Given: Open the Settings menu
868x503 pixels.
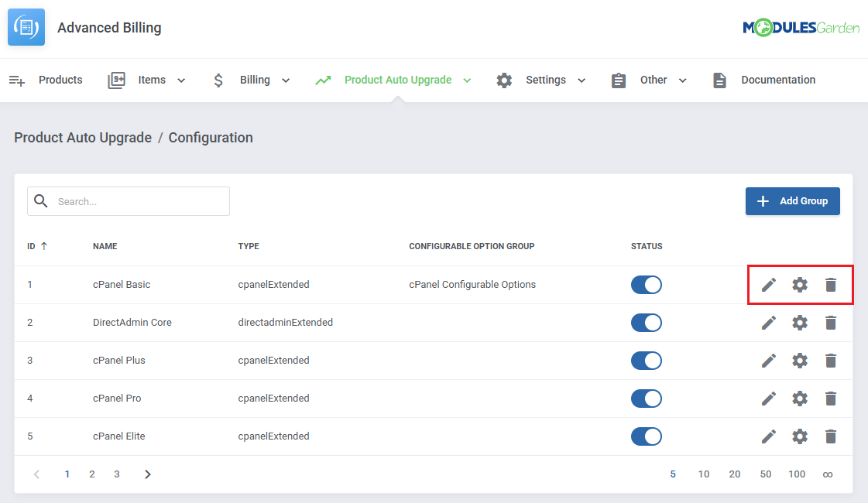Looking at the screenshot, I should [546, 80].
